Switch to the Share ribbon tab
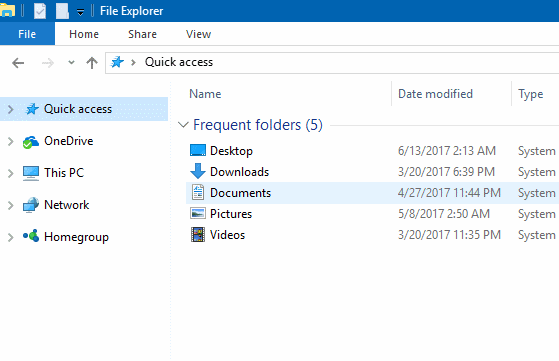The image size is (559, 361). pos(142,34)
